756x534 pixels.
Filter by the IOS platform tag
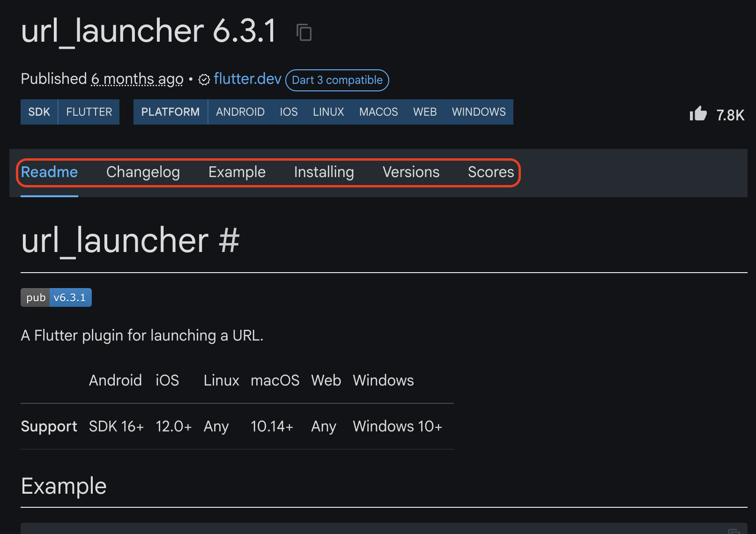click(289, 112)
